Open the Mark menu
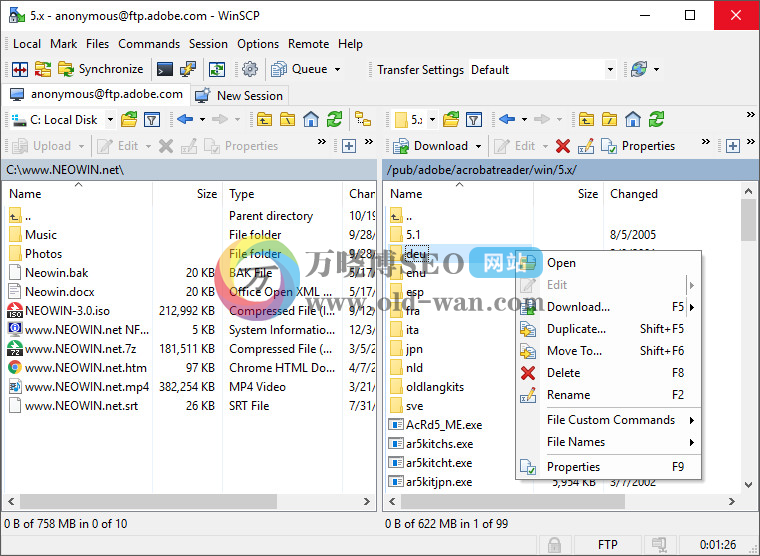The width and height of the screenshot is (760, 556). [x=63, y=44]
